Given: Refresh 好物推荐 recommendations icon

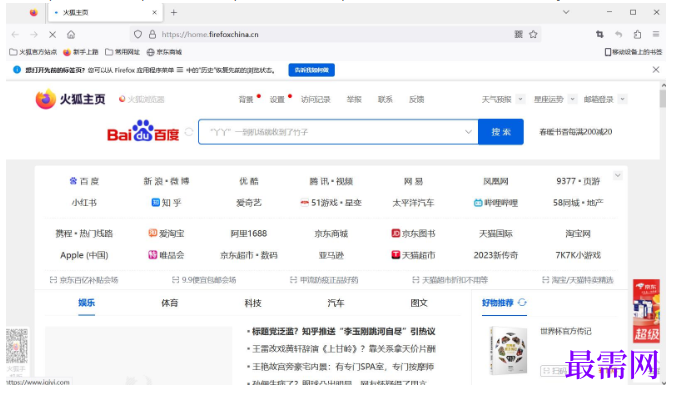Looking at the screenshot, I should [x=522, y=302].
